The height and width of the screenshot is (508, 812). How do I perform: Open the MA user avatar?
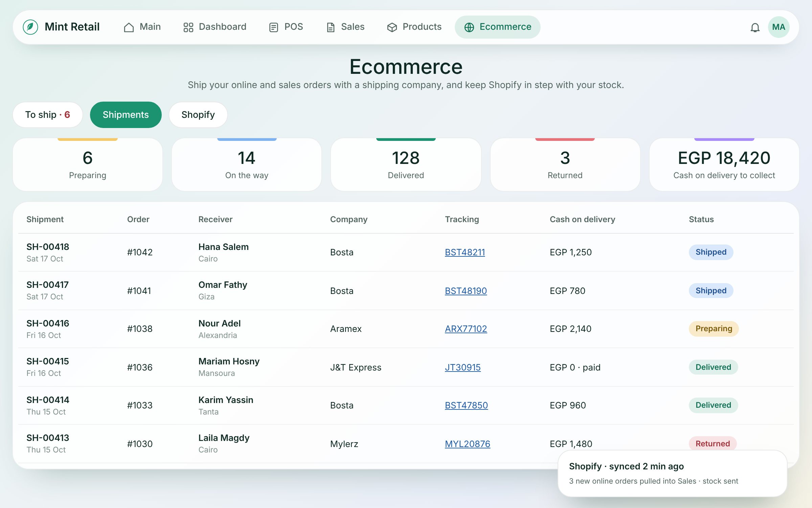point(779,27)
